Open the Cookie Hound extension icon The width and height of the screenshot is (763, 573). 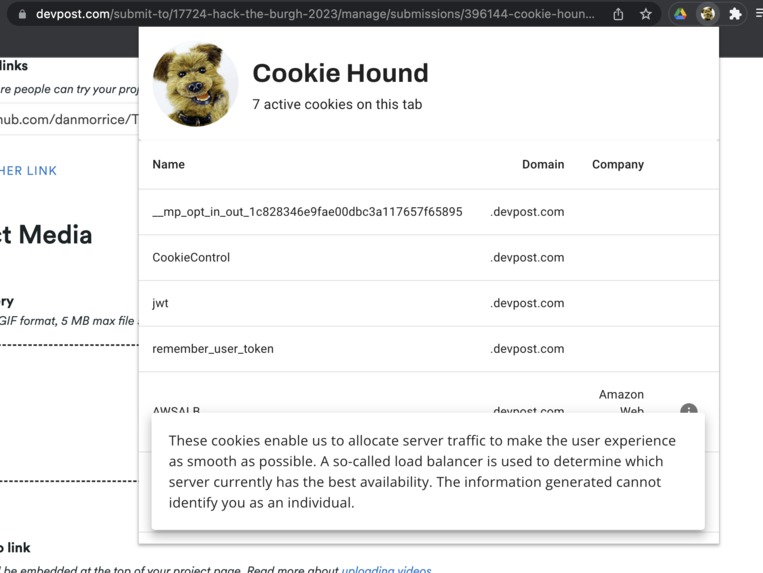pos(708,14)
